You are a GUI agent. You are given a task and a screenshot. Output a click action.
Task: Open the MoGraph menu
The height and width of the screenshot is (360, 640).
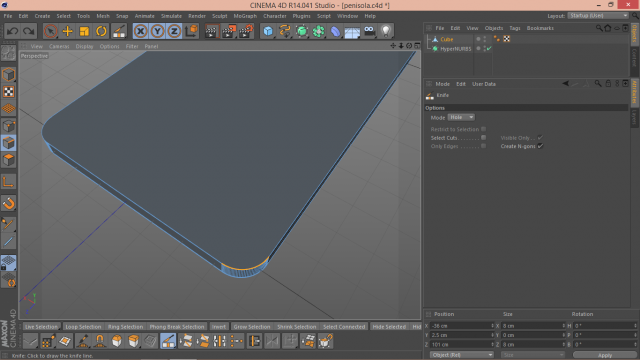pos(245,16)
